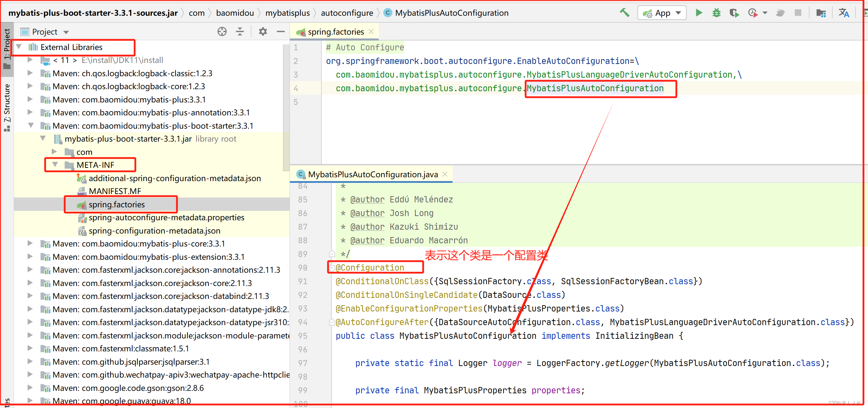Expand Maven com.baomidou:mybatis-plus:3.3.1 node
Image resolution: width=868 pixels, height=408 pixels.
(30, 99)
